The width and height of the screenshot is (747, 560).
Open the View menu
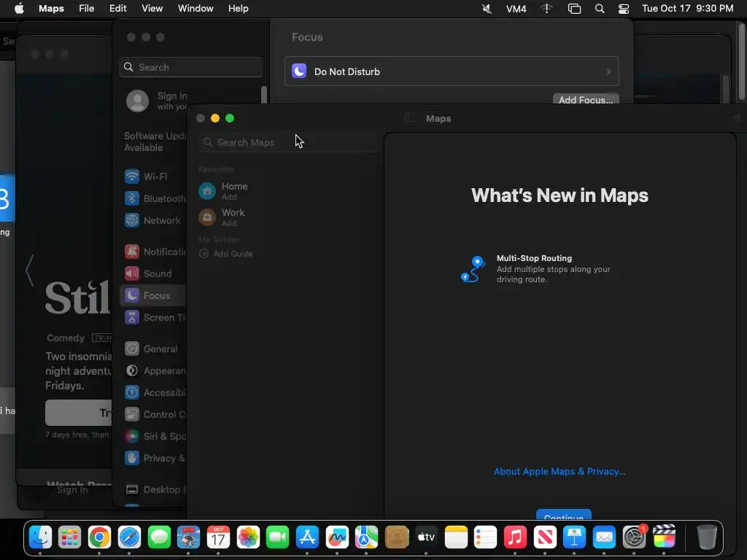pyautogui.click(x=152, y=9)
